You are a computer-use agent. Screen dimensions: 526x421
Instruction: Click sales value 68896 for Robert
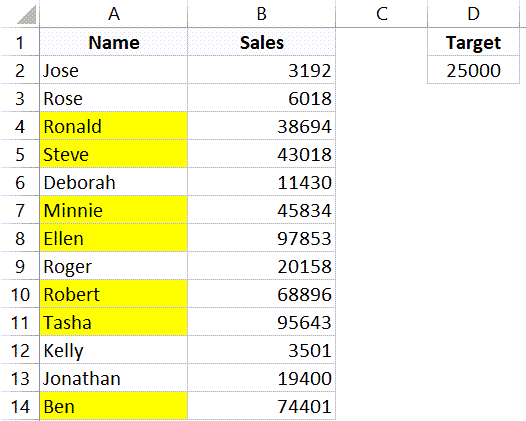[261, 294]
